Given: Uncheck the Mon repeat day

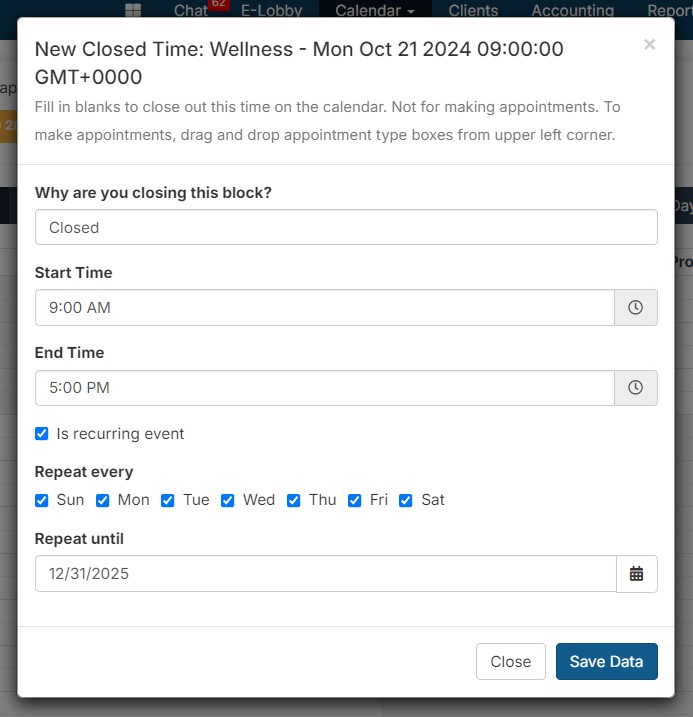Looking at the screenshot, I should click(x=103, y=500).
